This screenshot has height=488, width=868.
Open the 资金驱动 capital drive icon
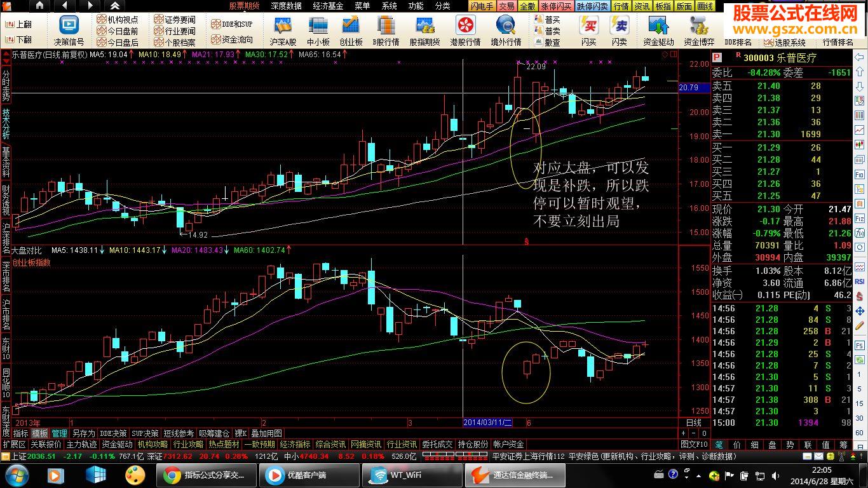coord(658,30)
